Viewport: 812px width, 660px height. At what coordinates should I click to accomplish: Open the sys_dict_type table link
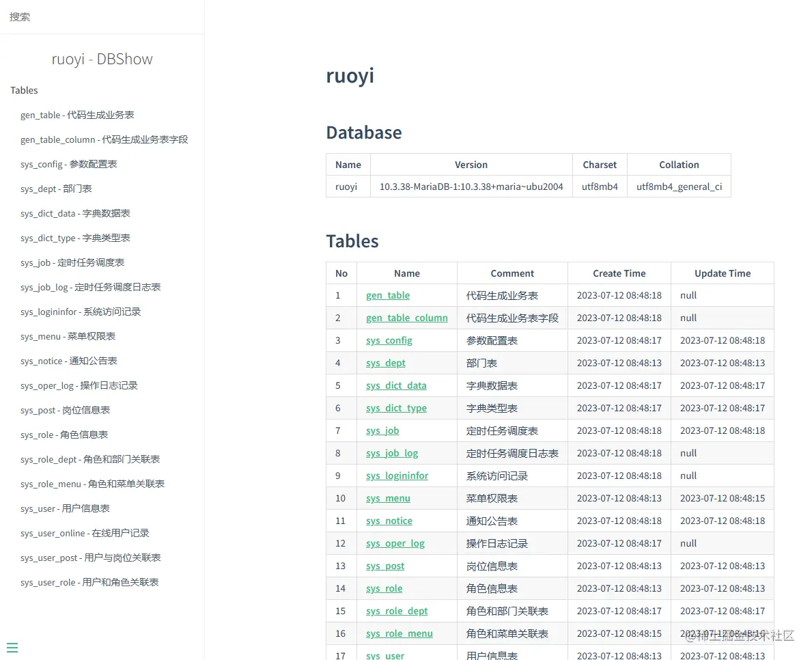tap(396, 408)
